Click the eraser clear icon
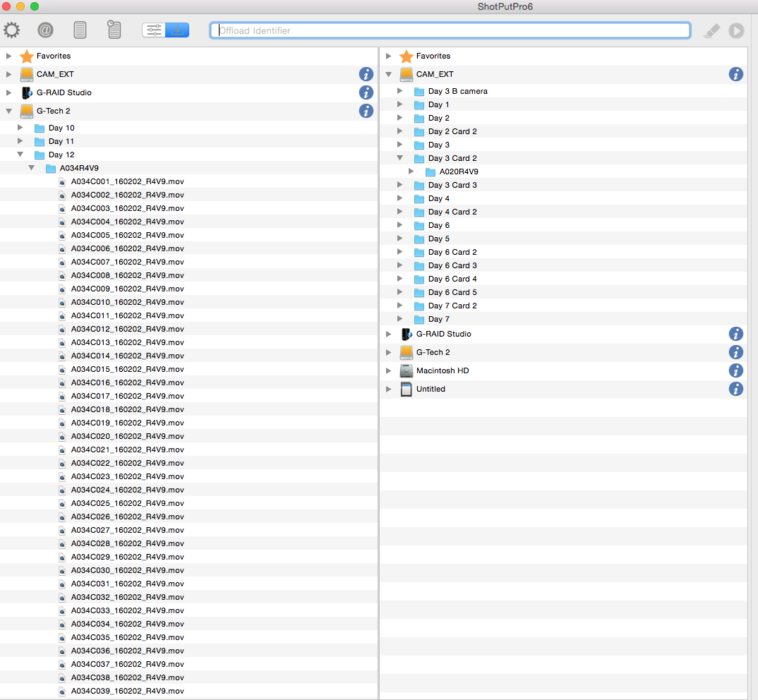Screen dimensions: 758x700 click(x=712, y=30)
